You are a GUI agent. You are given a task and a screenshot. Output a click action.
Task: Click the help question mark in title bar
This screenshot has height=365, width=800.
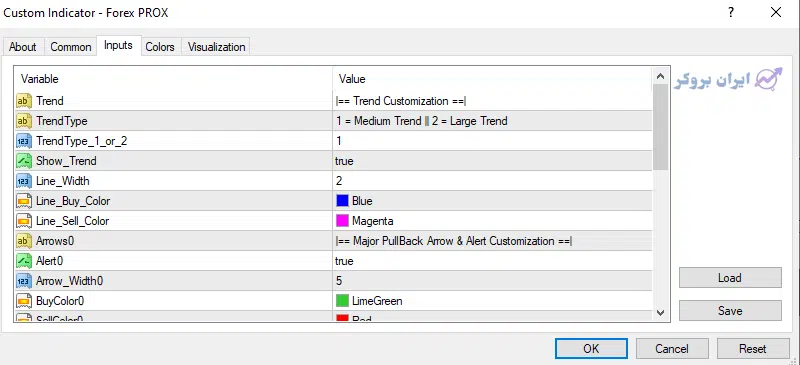point(731,13)
